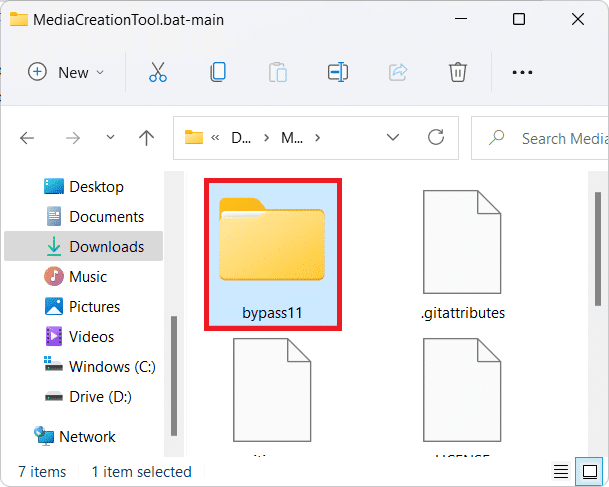The height and width of the screenshot is (487, 609).
Task: Click the title bar folder icon
Action: tap(19, 19)
